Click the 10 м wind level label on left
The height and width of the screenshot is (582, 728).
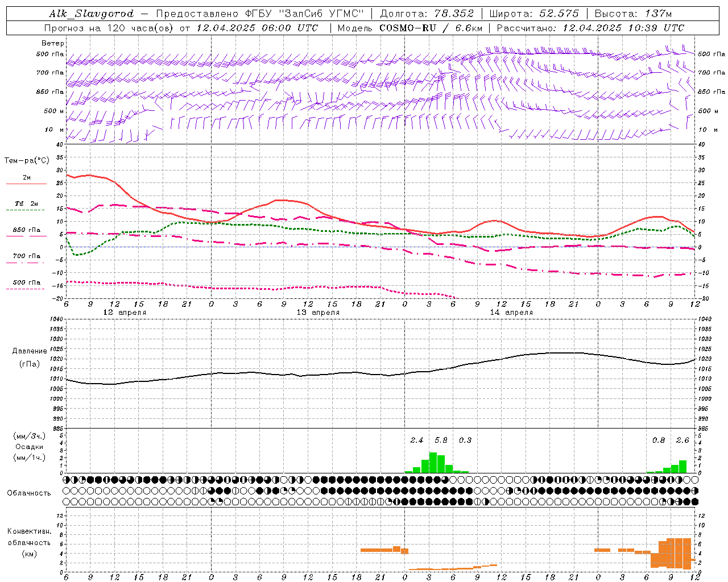[54, 130]
